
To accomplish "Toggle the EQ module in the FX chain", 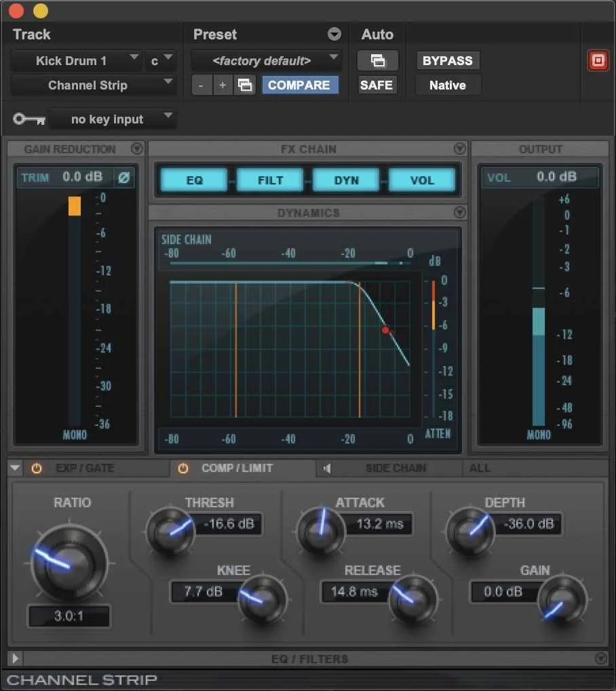I will tap(193, 180).
